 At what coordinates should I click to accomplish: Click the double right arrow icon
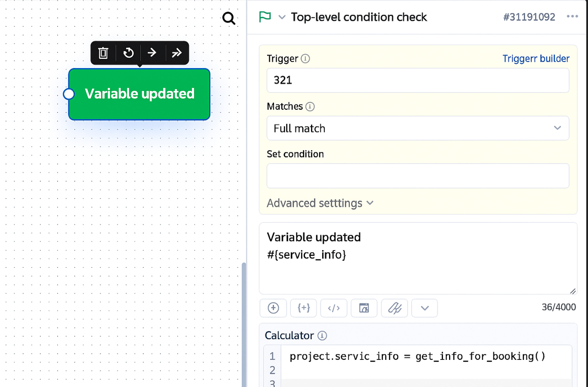click(176, 53)
